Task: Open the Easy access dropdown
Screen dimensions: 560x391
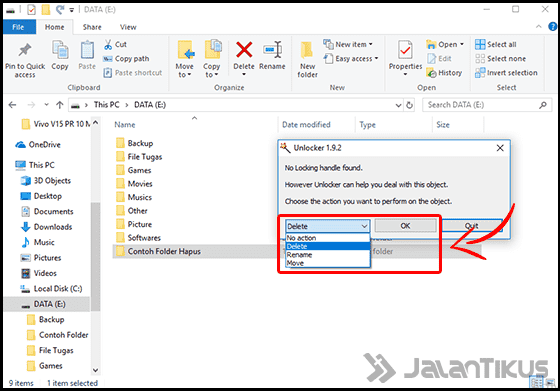Action: [351, 59]
